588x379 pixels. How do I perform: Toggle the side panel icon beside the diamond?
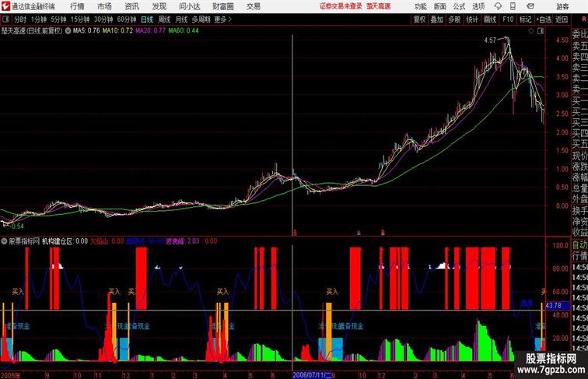(x=541, y=31)
